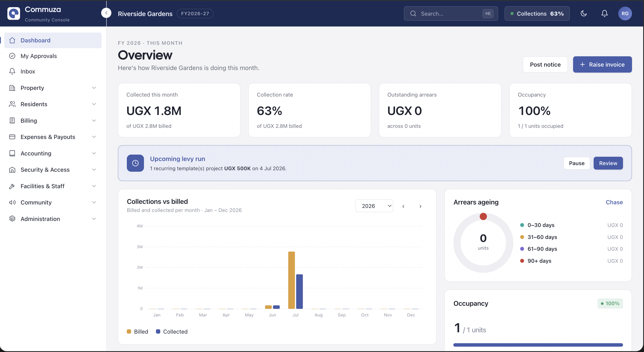
Task: Click the clock icon in levy run banner
Action: tap(135, 163)
